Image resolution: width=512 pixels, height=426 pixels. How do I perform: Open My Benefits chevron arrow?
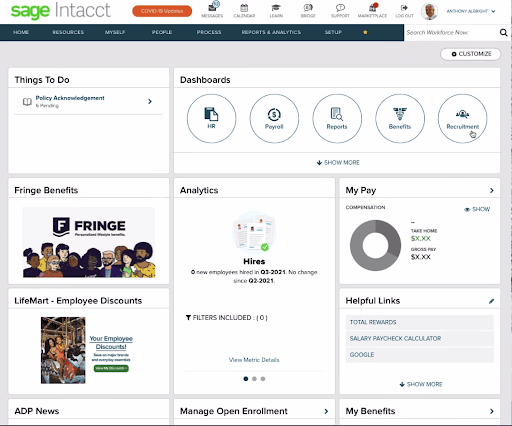pos(492,411)
